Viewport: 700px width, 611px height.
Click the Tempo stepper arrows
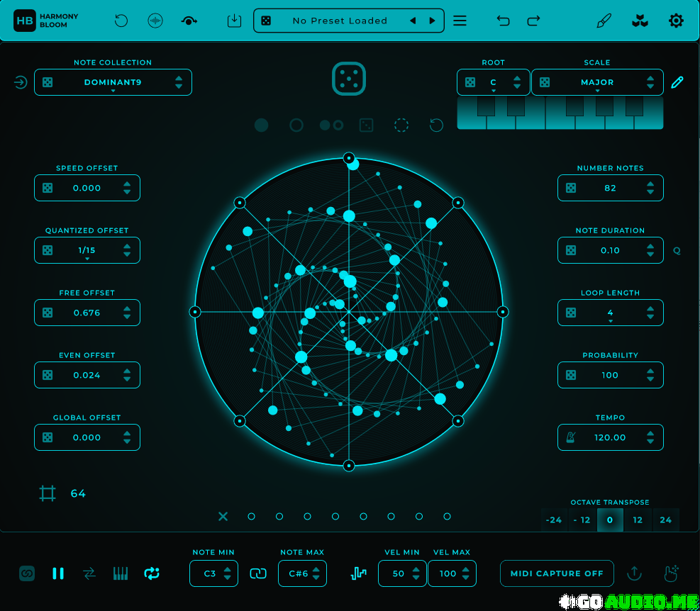650,437
